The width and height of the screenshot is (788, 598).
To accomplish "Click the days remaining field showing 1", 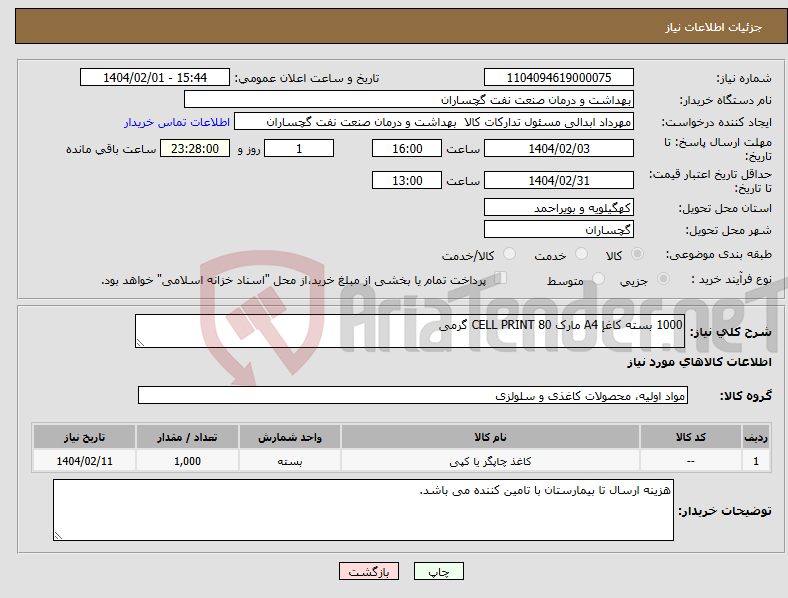I will 299,148.
